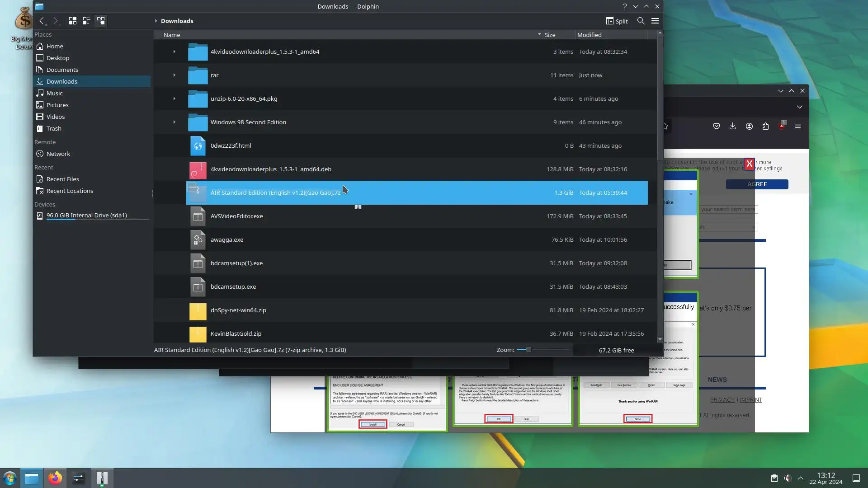
Task: Expand the Windows 98 Second Edition folder
Action: tap(174, 122)
